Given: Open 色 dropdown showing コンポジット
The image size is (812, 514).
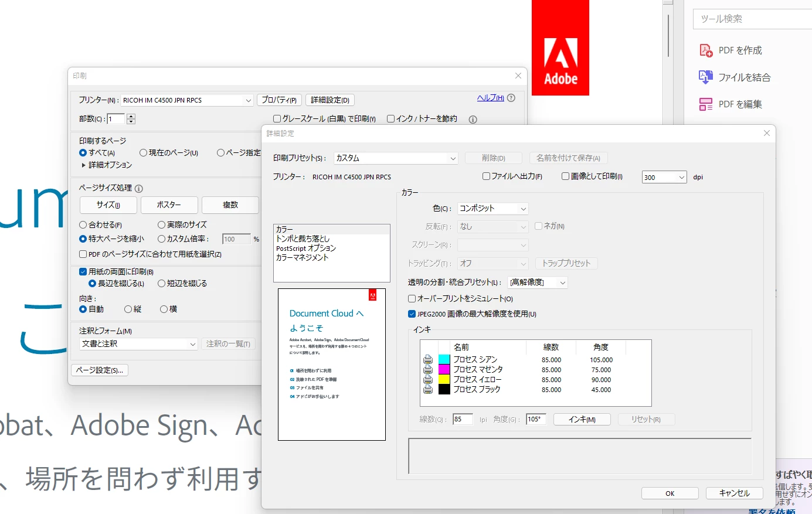Looking at the screenshot, I should coord(493,209).
